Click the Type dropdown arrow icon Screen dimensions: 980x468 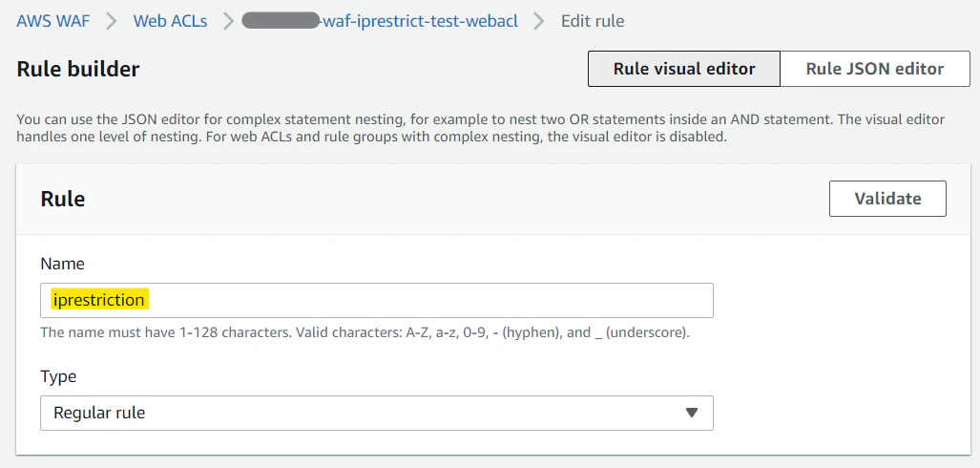click(692, 413)
